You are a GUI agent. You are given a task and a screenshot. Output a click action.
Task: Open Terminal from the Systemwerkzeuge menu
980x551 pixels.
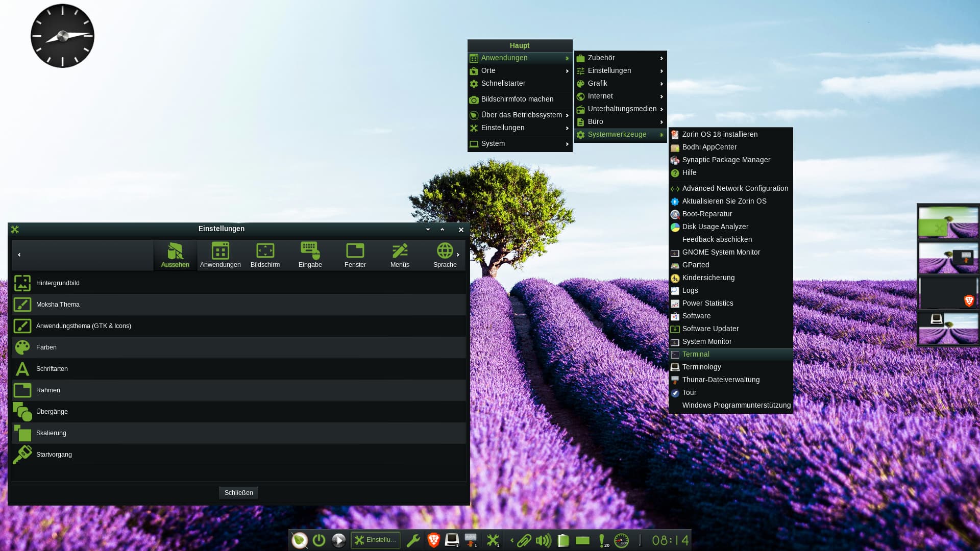click(x=695, y=355)
